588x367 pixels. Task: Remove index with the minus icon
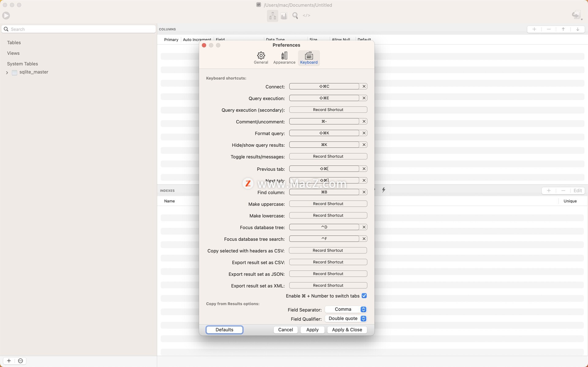click(563, 191)
